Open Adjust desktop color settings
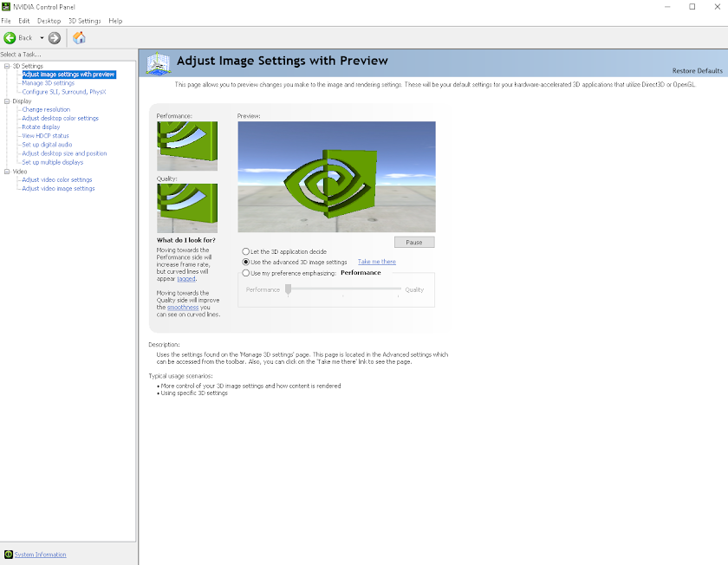The height and width of the screenshot is (565, 728). pyautogui.click(x=61, y=119)
